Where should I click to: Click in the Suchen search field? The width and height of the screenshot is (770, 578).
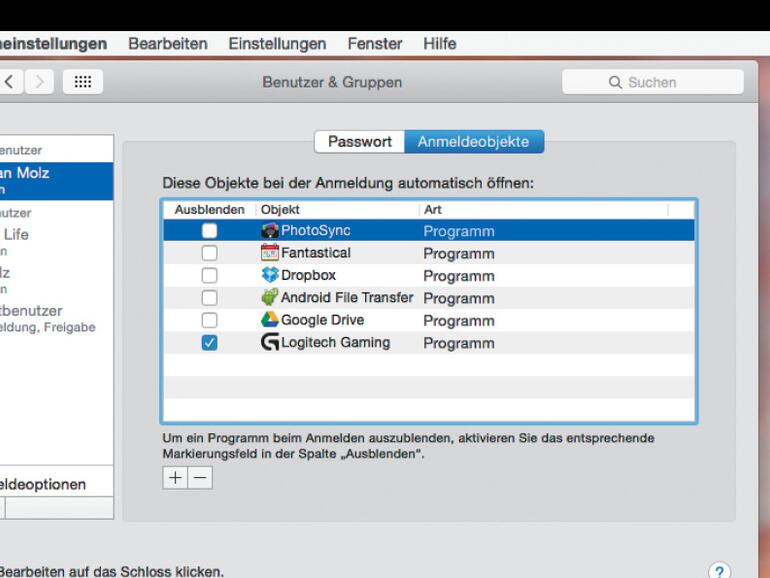[x=653, y=82]
